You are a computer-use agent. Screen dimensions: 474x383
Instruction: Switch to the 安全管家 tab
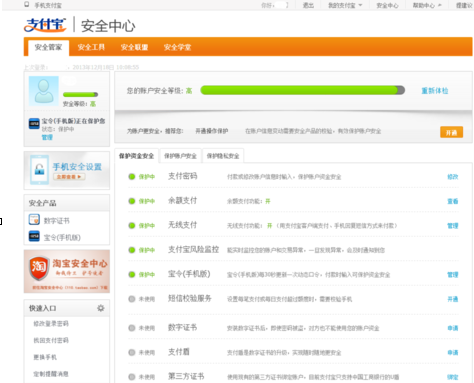pyautogui.click(x=48, y=47)
